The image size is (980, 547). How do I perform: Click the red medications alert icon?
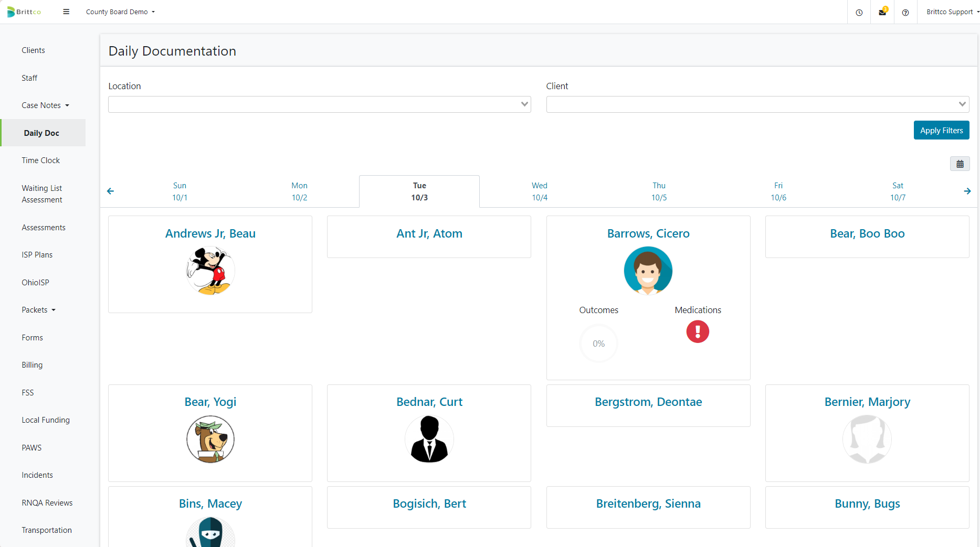click(x=698, y=331)
